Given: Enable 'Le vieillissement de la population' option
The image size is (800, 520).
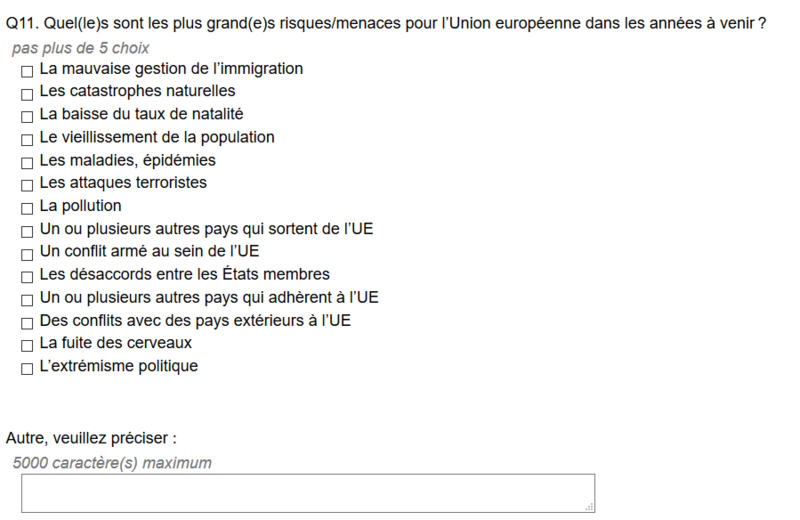Looking at the screenshot, I should pyautogui.click(x=27, y=140).
